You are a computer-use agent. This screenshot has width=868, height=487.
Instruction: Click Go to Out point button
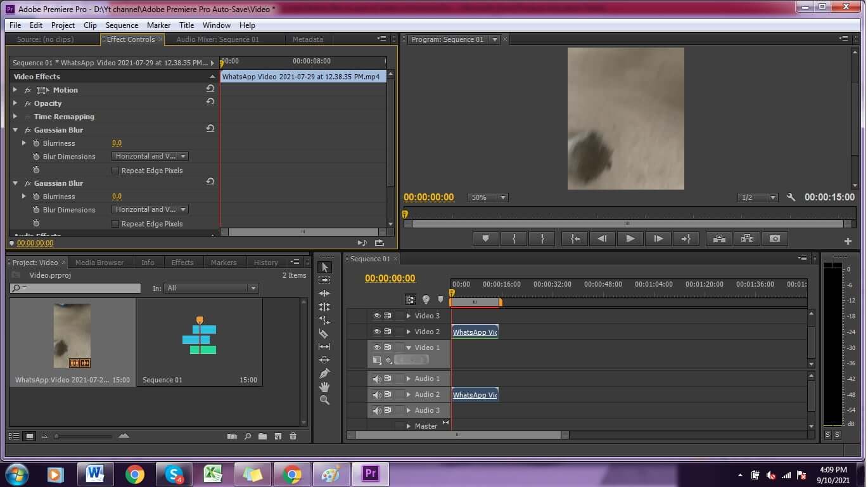686,238
